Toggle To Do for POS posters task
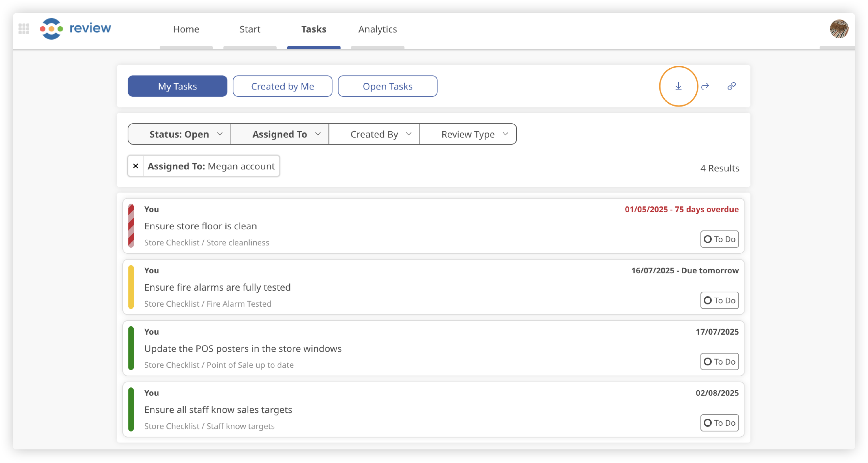Viewport: 868px width, 463px height. point(719,361)
